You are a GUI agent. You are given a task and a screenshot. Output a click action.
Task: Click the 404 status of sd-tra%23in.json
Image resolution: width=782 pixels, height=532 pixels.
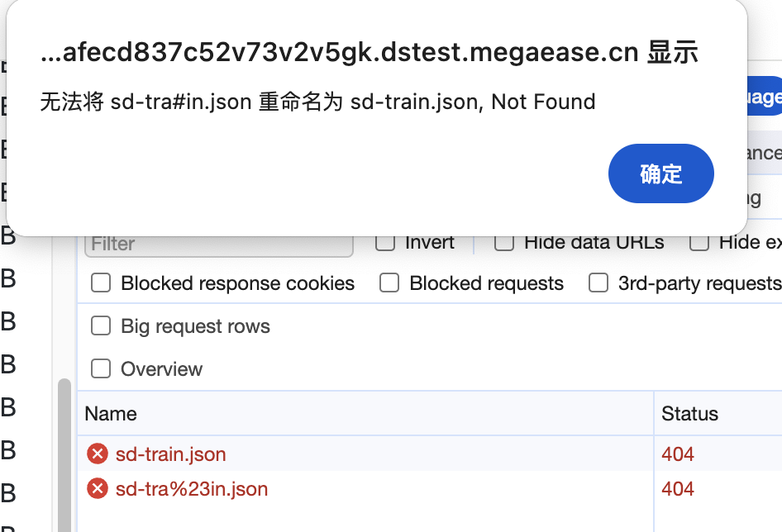678,489
